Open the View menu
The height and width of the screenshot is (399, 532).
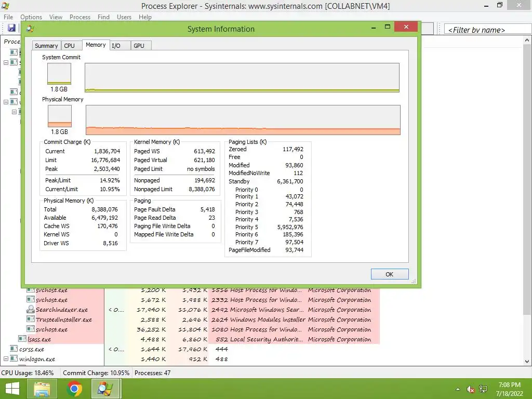click(56, 17)
